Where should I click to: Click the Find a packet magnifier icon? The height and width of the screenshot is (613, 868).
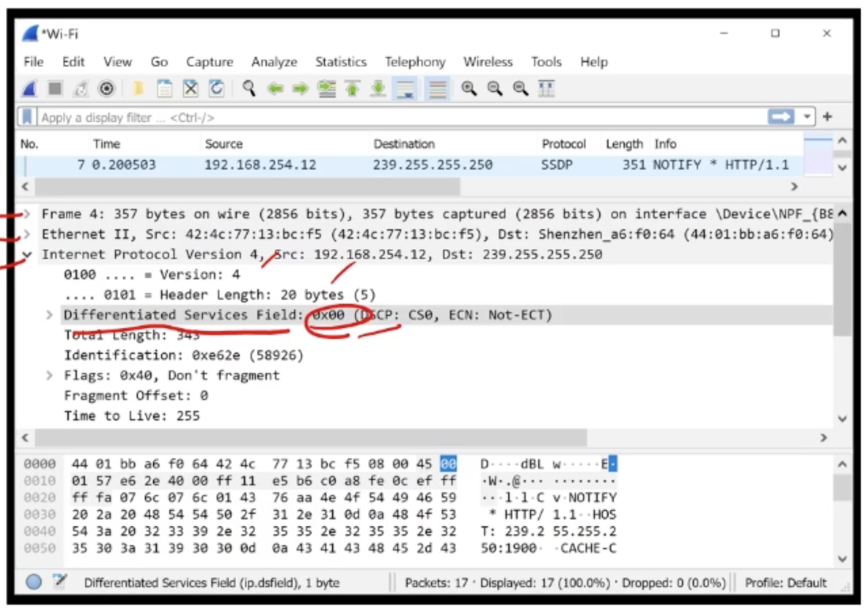click(x=249, y=88)
